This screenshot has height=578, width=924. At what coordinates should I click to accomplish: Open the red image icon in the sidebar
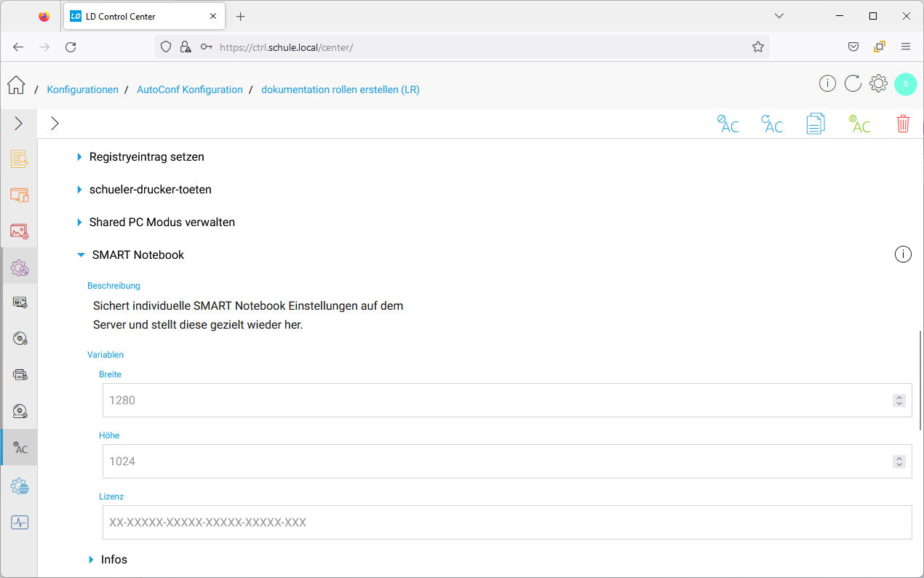point(19,231)
